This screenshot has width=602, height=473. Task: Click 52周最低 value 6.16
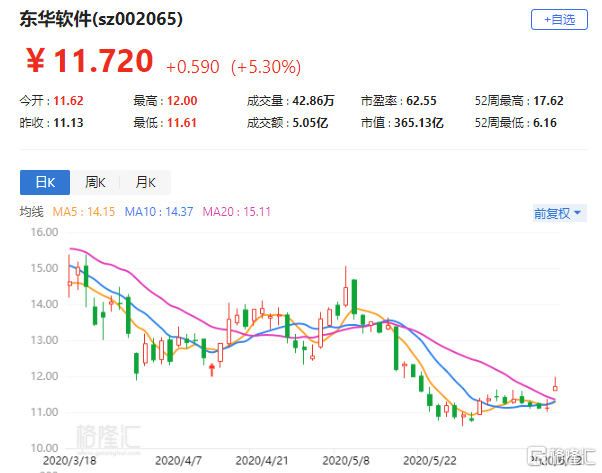545,123
